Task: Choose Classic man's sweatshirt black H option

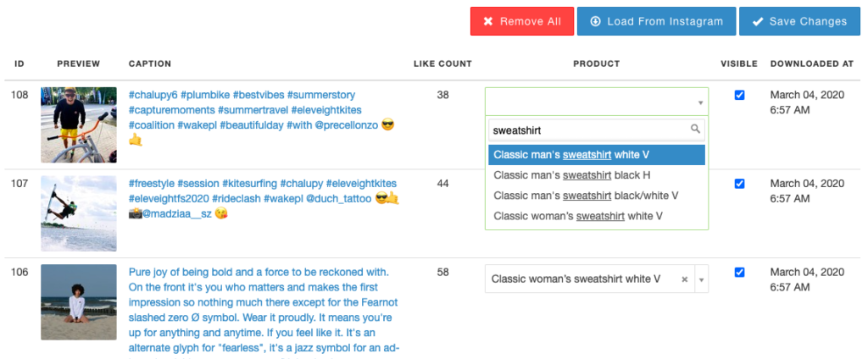Action: pyautogui.click(x=597, y=175)
